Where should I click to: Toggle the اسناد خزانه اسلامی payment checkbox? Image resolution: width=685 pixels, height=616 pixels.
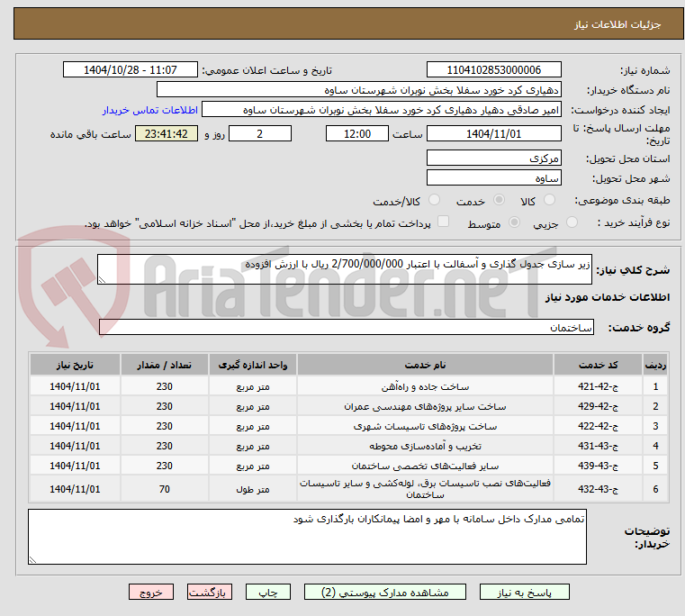444,222
